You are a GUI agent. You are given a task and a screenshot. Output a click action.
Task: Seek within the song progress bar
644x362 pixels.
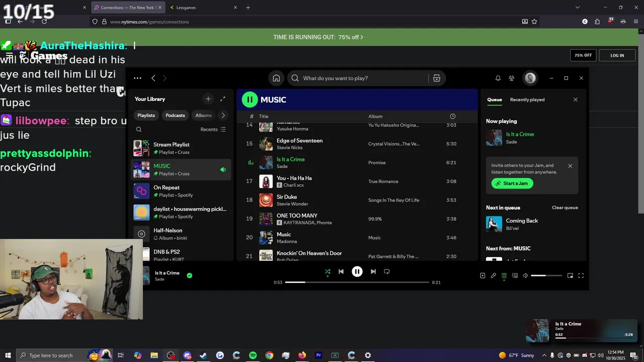coord(357,283)
